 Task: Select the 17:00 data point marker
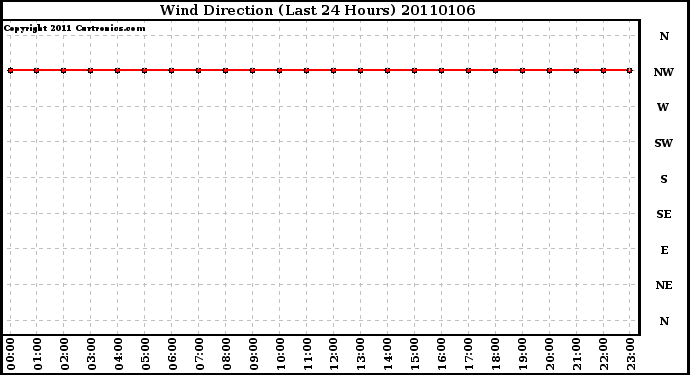click(468, 70)
